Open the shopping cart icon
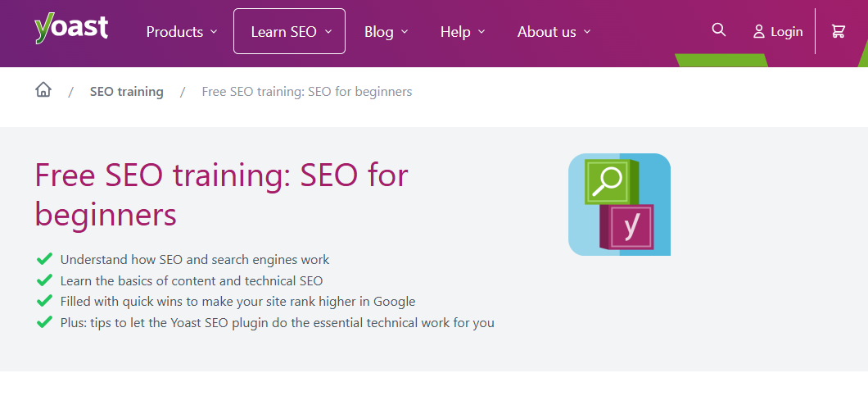The height and width of the screenshot is (396, 868). 838,31
